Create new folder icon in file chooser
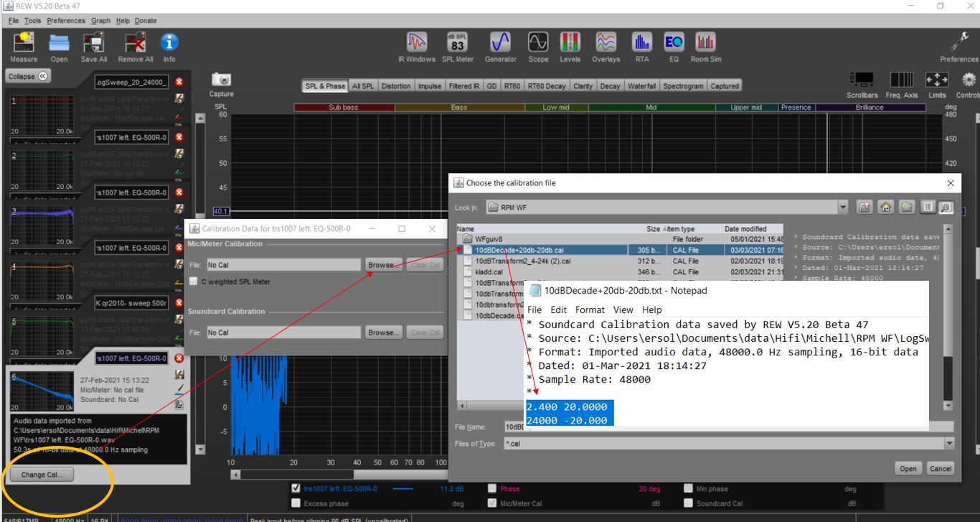 pos(907,207)
